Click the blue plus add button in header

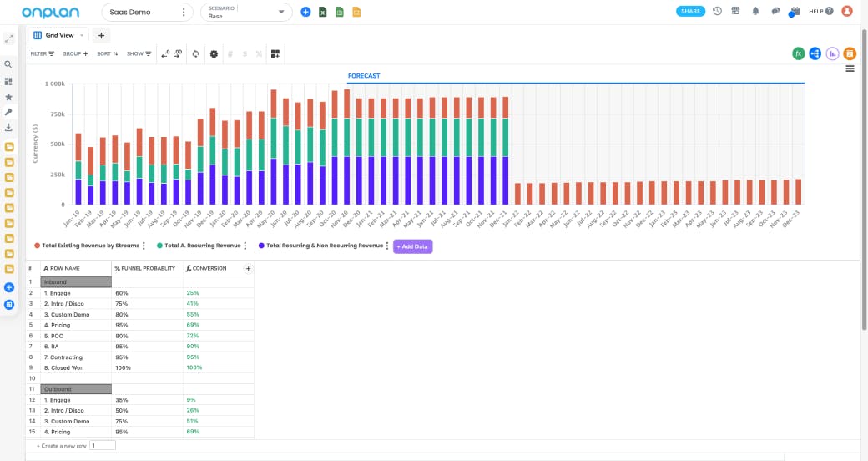coord(305,12)
